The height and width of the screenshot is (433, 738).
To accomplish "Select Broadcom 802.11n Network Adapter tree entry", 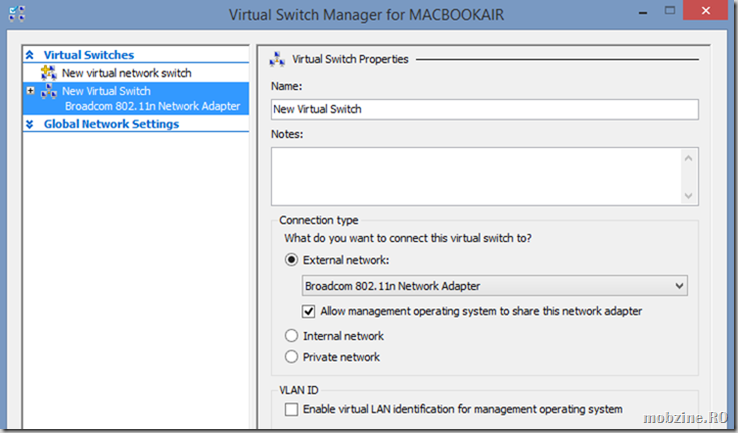I will click(152, 106).
